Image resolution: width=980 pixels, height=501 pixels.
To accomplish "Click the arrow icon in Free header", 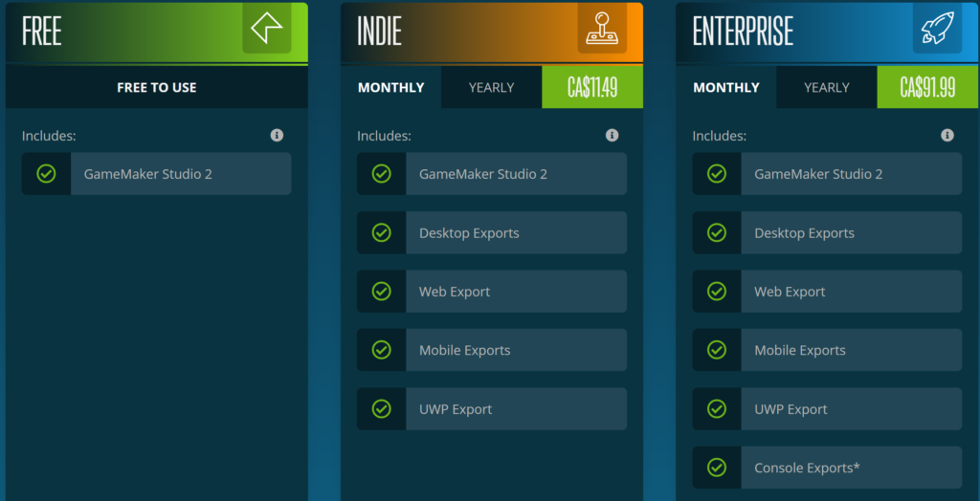I will click(x=267, y=30).
